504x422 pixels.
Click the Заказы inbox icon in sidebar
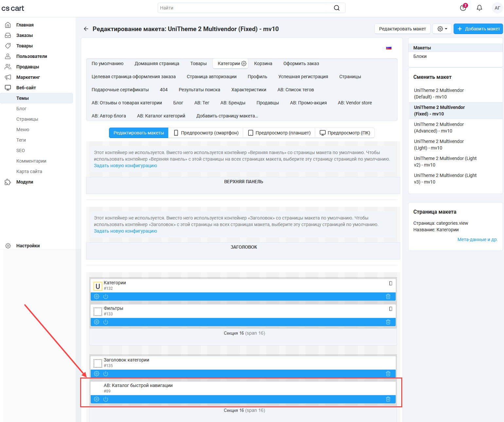pyautogui.click(x=8, y=35)
